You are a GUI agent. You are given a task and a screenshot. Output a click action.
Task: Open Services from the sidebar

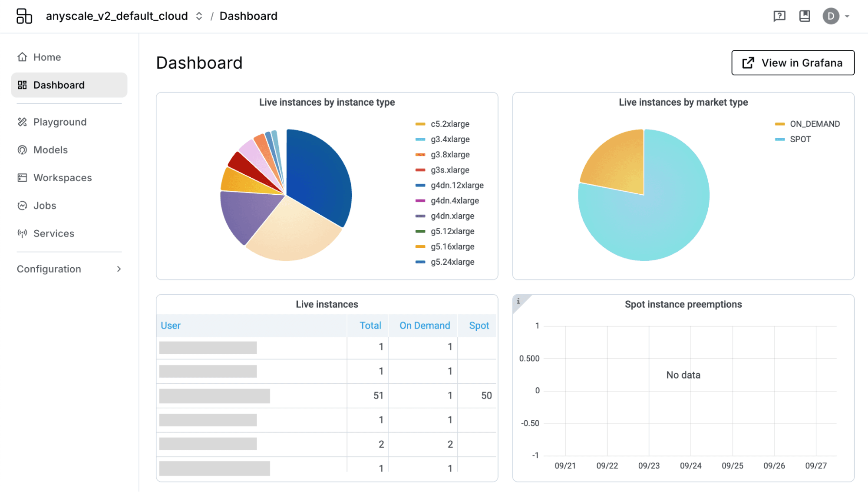(69, 233)
